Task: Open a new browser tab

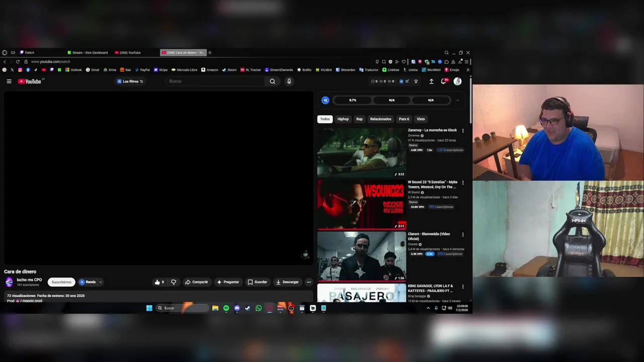Action: point(210,53)
